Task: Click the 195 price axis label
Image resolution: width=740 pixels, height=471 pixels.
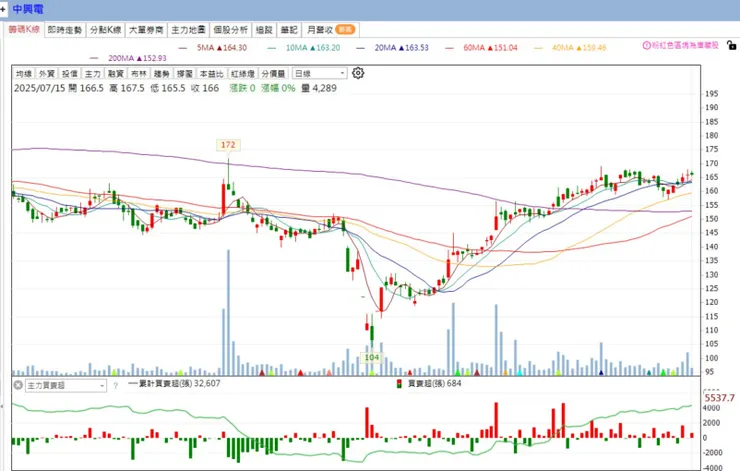Action: tap(712, 94)
